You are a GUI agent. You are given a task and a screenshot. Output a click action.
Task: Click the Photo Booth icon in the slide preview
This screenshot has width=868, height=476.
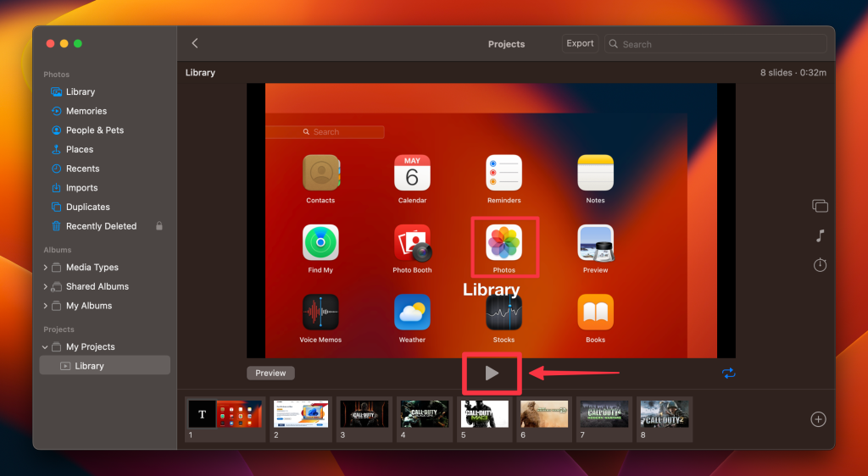[412, 243]
